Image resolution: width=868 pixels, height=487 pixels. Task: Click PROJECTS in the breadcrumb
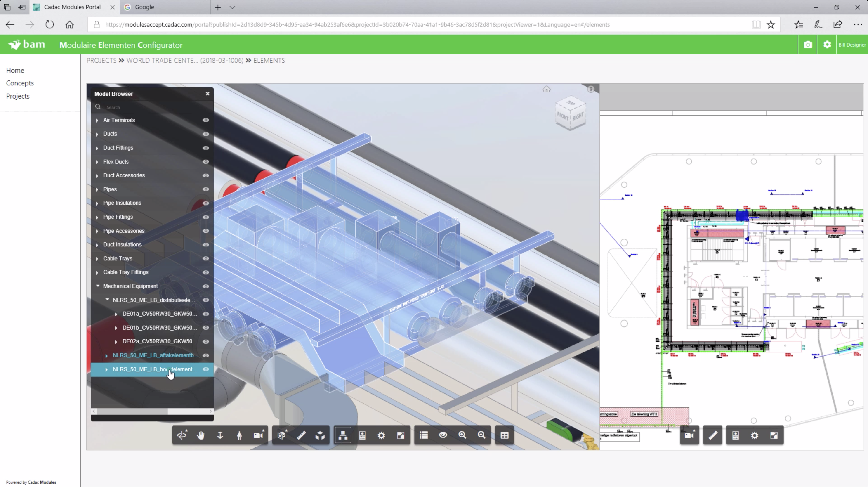click(101, 60)
